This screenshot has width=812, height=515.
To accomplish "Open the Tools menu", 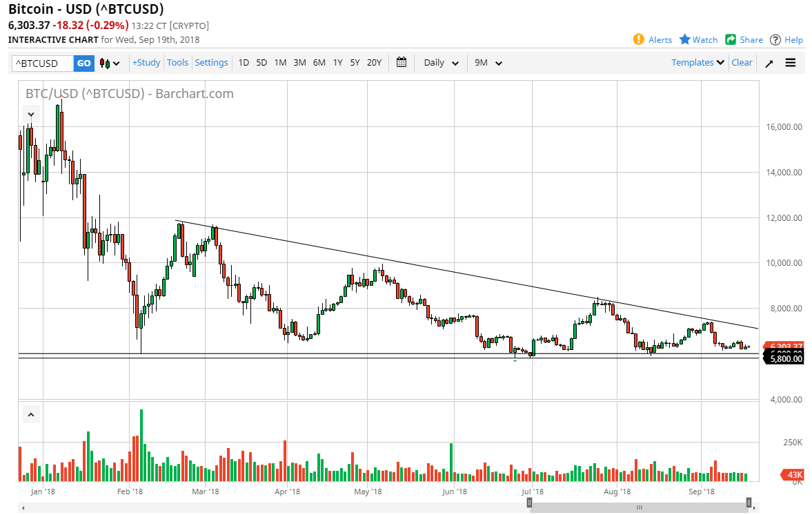I will 177,62.
